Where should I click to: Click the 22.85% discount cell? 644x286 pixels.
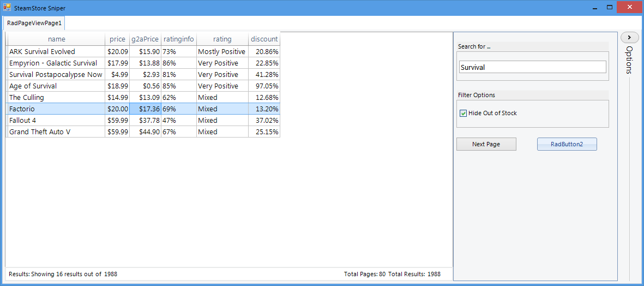pos(264,63)
